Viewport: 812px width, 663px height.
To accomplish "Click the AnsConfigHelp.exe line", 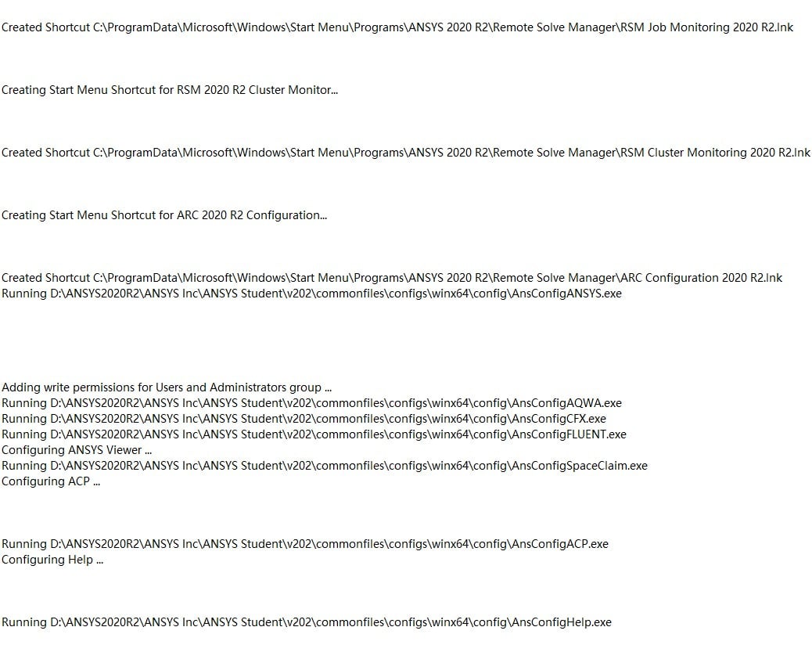I will [x=306, y=622].
